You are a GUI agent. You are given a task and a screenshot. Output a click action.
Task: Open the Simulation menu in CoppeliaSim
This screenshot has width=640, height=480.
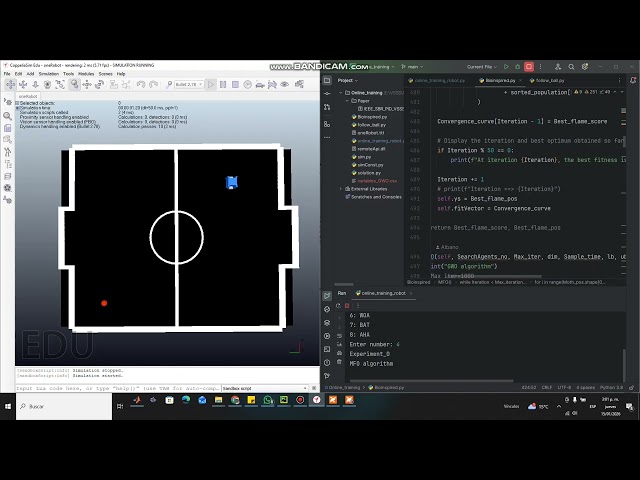49,74
